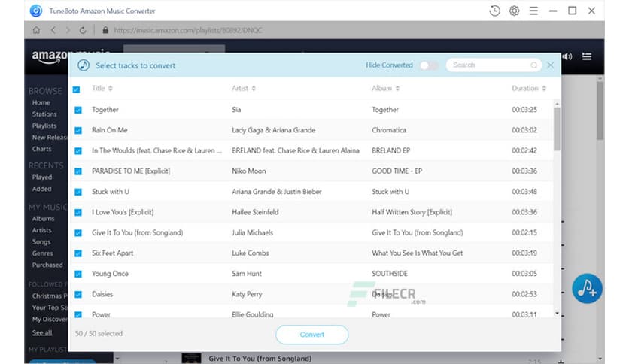Viewport: 629px width, 364px height.
Task: Toggle the Hide Converted switch
Action: (x=428, y=65)
